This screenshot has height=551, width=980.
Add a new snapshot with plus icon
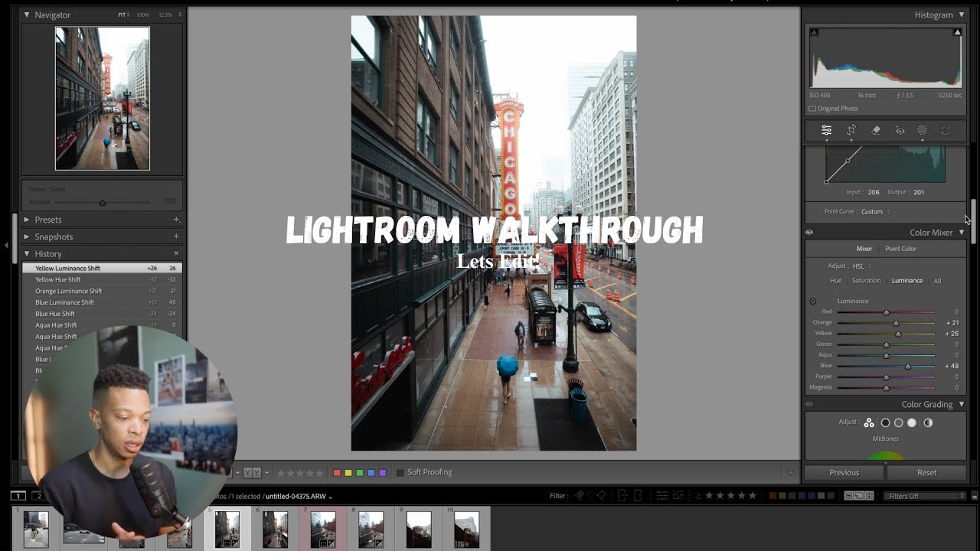(176, 236)
